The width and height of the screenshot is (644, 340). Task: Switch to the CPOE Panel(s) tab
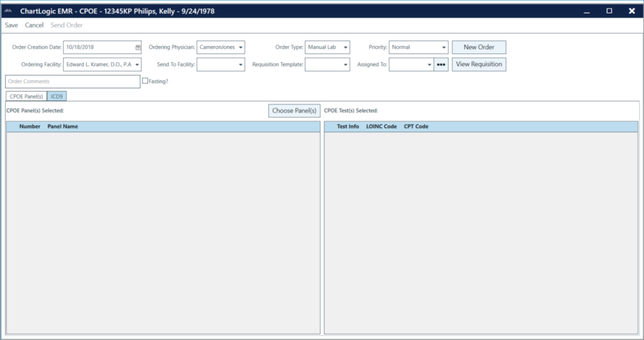click(26, 96)
